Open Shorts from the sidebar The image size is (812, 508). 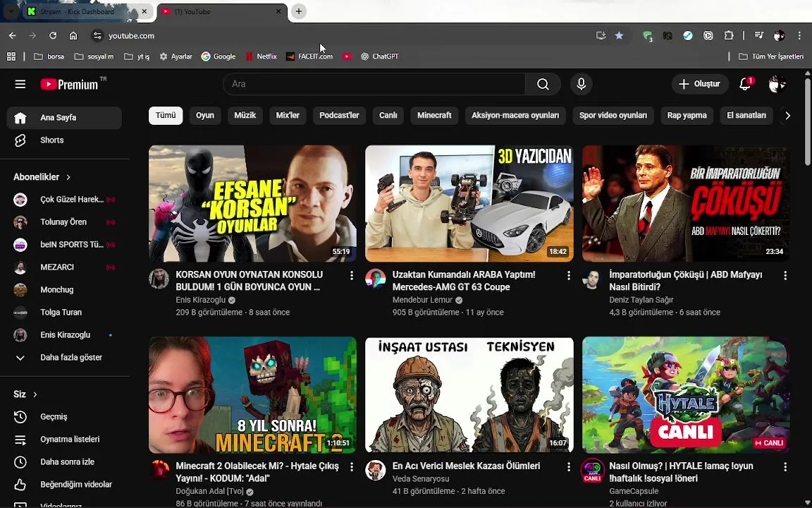click(64, 140)
